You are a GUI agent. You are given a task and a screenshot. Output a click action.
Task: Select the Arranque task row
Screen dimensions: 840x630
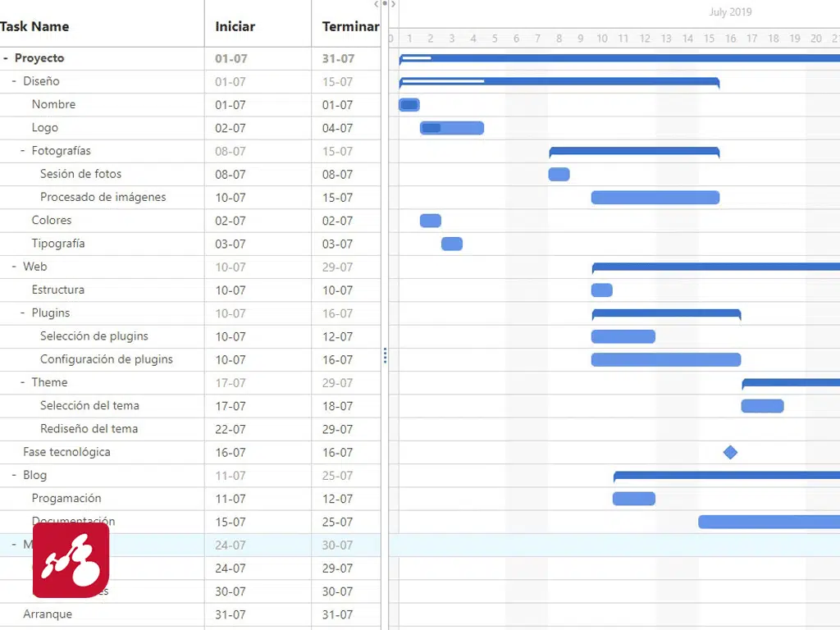coord(48,614)
